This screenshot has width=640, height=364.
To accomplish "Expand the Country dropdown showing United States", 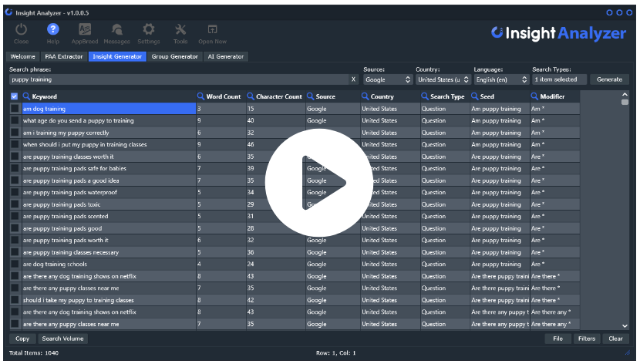I will pyautogui.click(x=443, y=79).
